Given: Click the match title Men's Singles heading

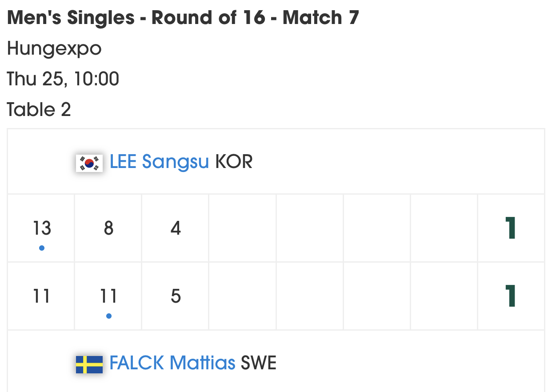Looking at the screenshot, I should click(183, 18).
